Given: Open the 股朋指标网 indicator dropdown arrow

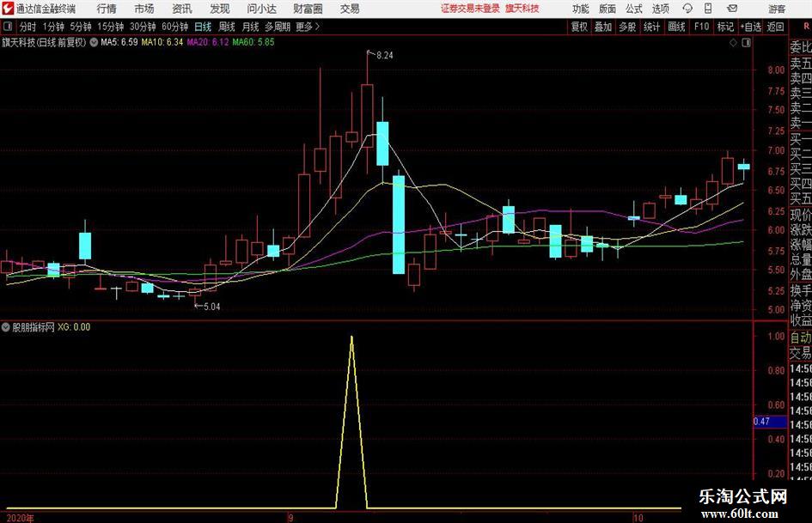Looking at the screenshot, I should point(6,326).
